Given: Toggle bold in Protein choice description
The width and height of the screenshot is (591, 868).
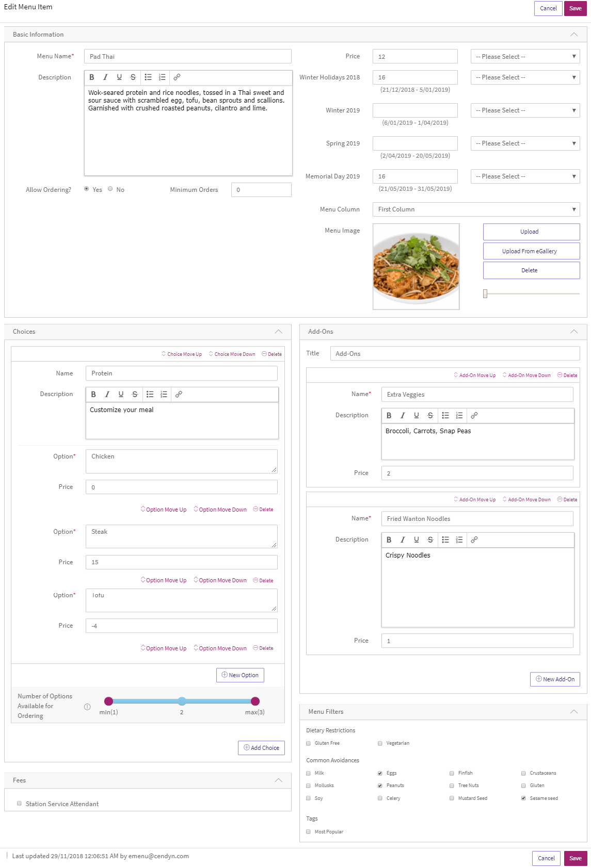Looking at the screenshot, I should [x=93, y=395].
